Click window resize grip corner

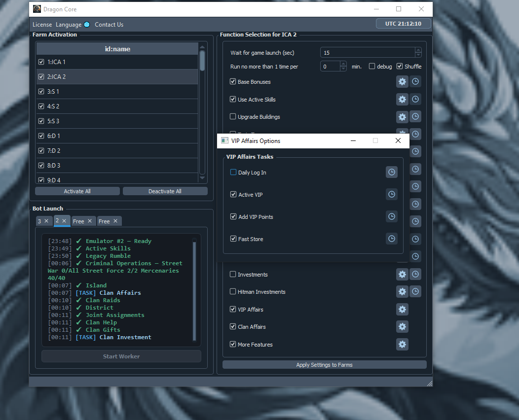(429, 384)
